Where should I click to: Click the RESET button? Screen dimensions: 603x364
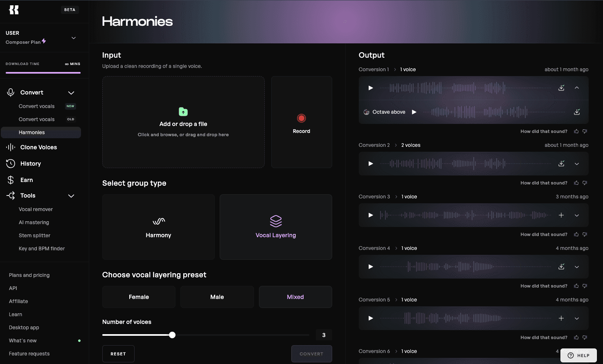point(118,354)
